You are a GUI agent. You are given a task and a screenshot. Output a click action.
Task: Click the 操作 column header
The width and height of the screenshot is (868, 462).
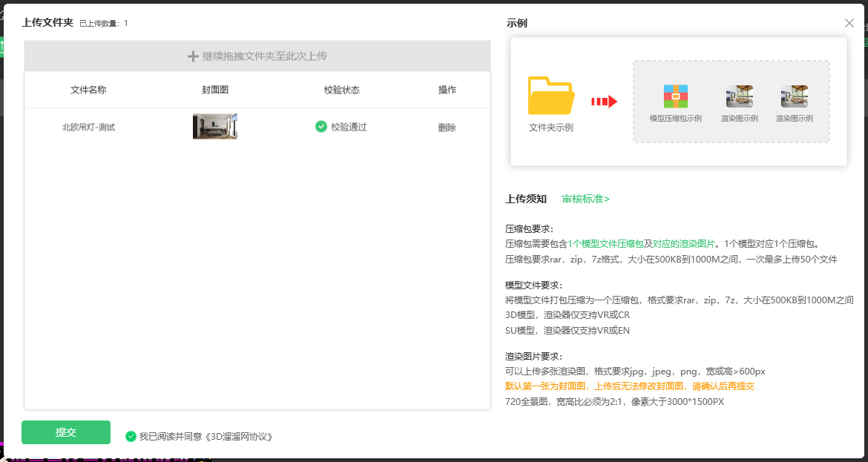pyautogui.click(x=447, y=90)
